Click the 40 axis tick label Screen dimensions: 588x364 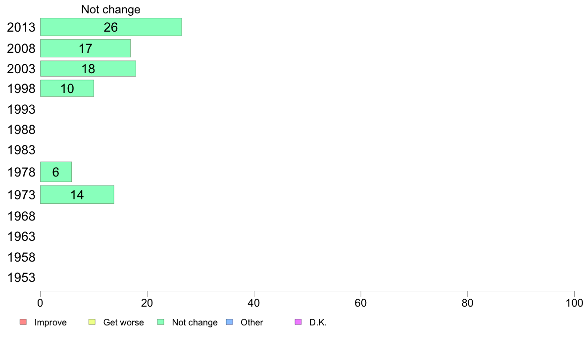(x=254, y=303)
